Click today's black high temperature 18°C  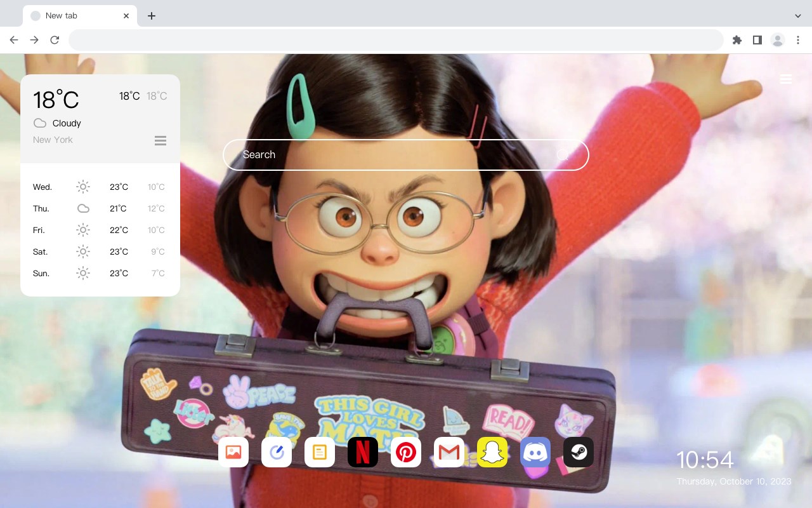tap(129, 96)
